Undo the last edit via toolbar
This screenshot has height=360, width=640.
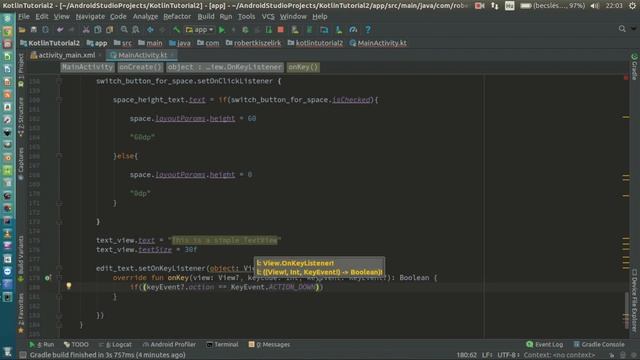pyautogui.click(x=60, y=30)
